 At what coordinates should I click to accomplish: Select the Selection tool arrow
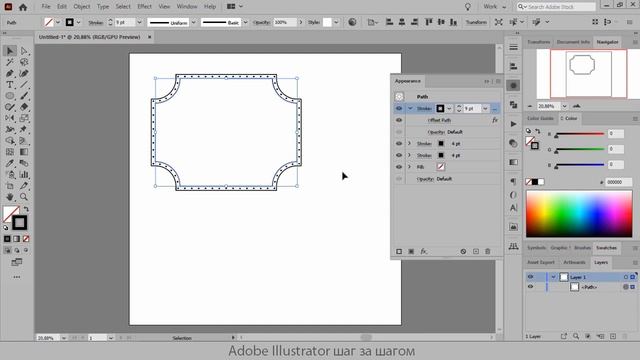click(x=10, y=51)
